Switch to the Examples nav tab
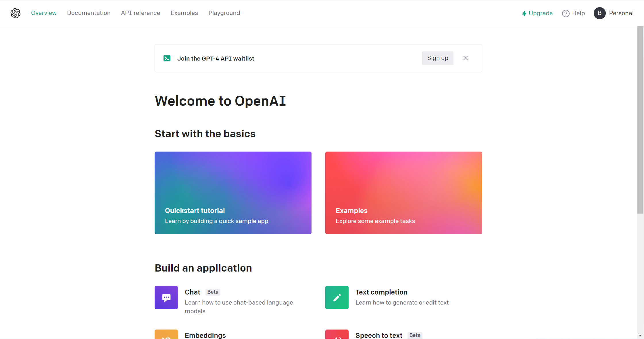 184,13
